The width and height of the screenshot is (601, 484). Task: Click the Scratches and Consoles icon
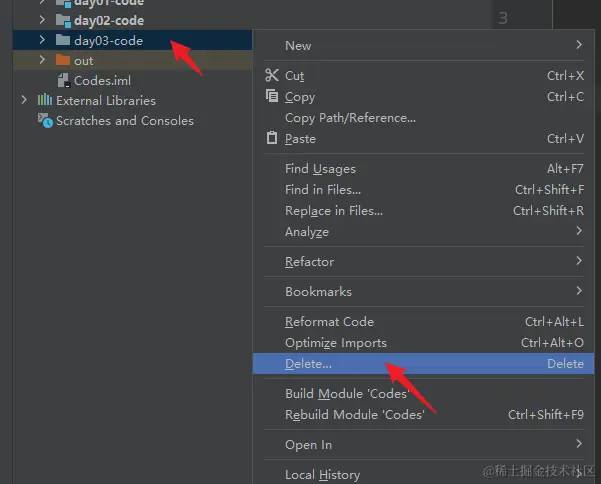[45, 120]
